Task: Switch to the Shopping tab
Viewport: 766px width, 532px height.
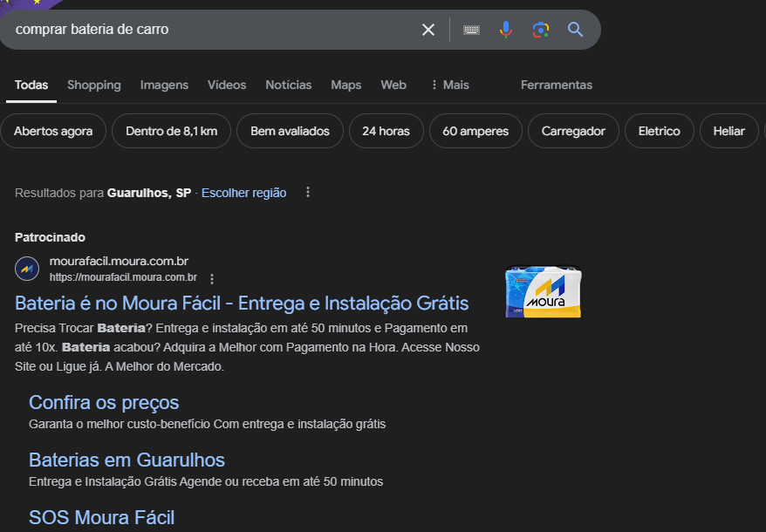Action: (x=93, y=85)
